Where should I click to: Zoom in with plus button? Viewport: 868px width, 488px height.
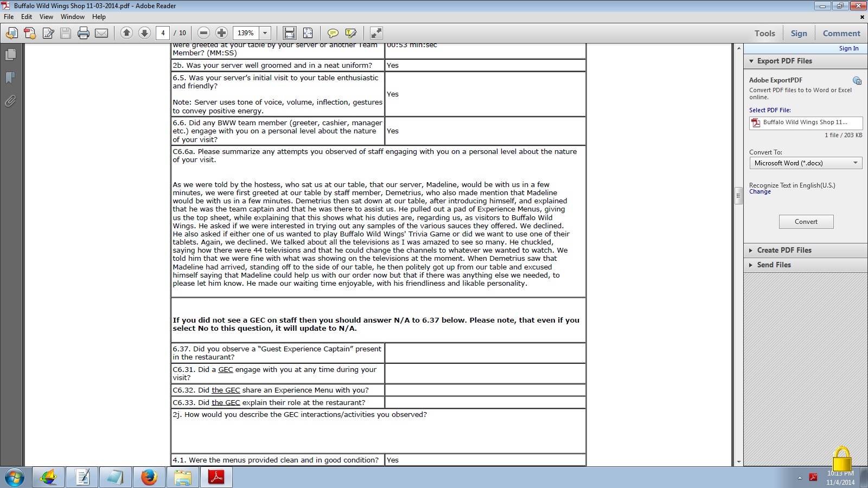[221, 33]
